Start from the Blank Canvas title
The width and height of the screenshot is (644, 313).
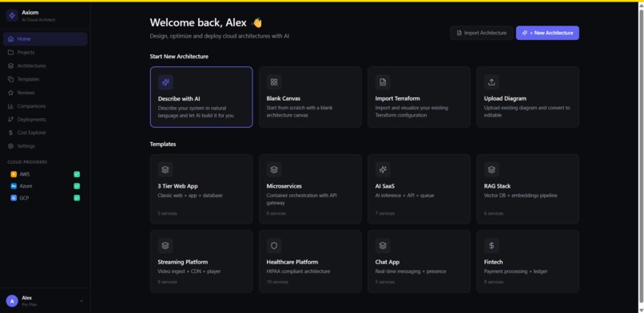pyautogui.click(x=284, y=98)
